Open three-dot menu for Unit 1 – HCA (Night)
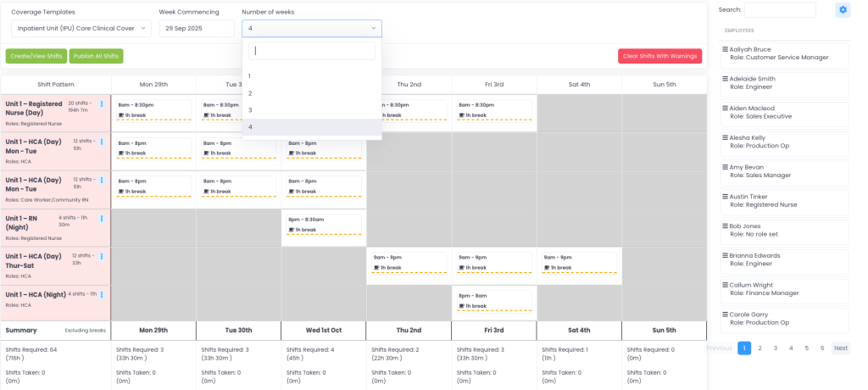The height and width of the screenshot is (390, 868). (x=102, y=295)
